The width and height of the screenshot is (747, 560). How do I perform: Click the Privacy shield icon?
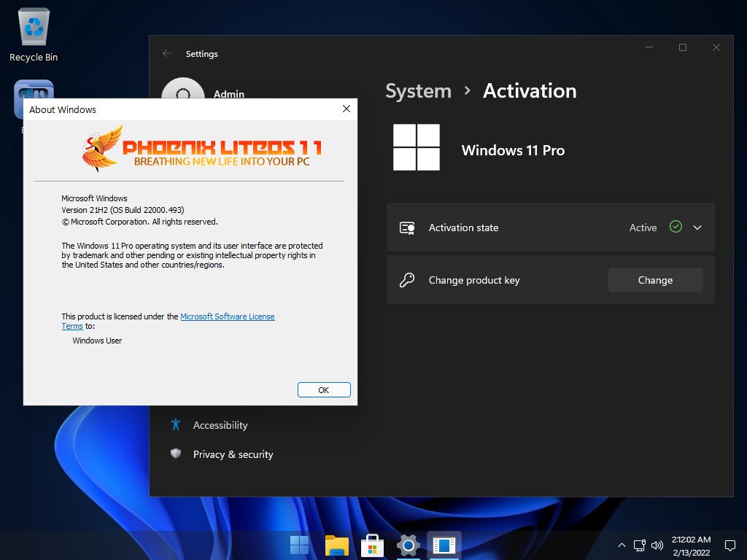[x=176, y=454]
